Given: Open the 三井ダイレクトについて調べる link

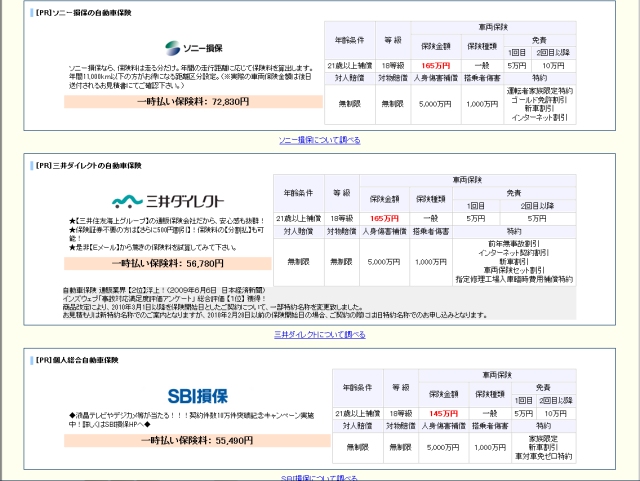Looking at the screenshot, I should coord(320,334).
